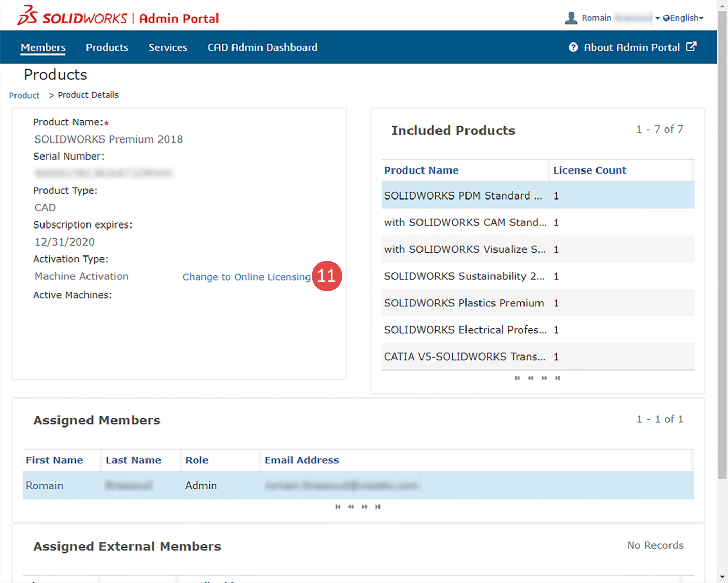728x583 pixels.
Task: Sort Assigned Members by First Name
Action: tap(54, 460)
